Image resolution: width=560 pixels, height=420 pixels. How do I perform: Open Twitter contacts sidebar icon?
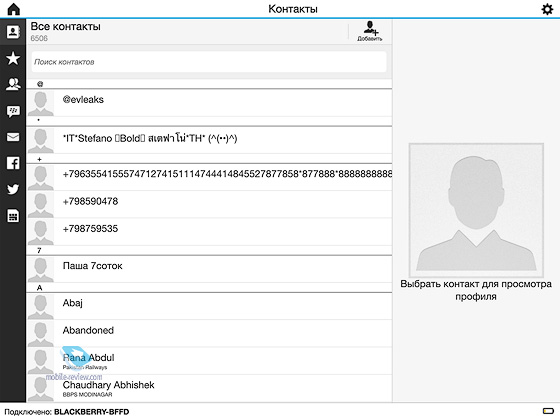pos(13,189)
